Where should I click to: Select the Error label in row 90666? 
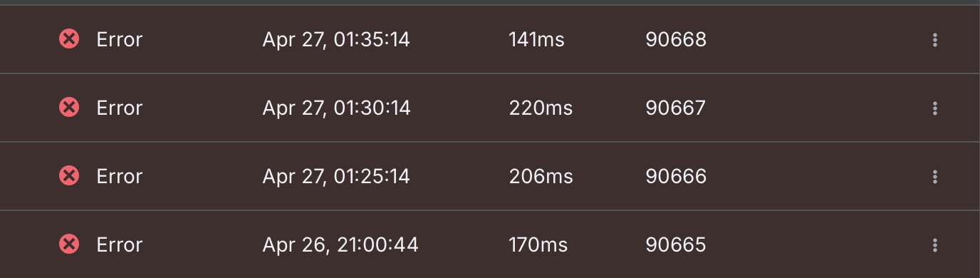click(120, 176)
